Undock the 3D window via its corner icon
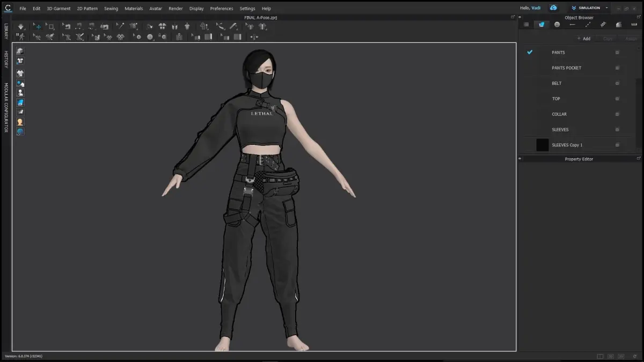Screen dimensions: 644x362 coord(513,18)
